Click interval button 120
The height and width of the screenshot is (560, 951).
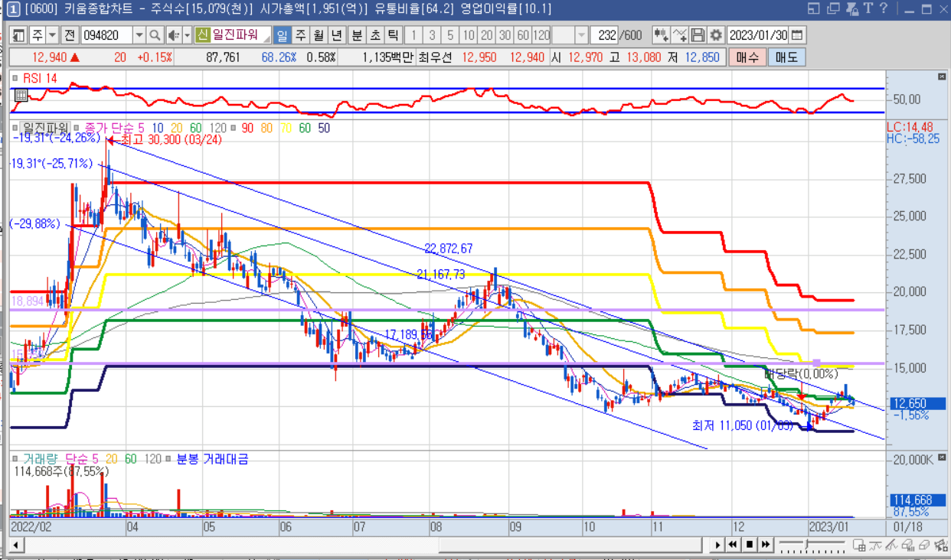(x=541, y=35)
